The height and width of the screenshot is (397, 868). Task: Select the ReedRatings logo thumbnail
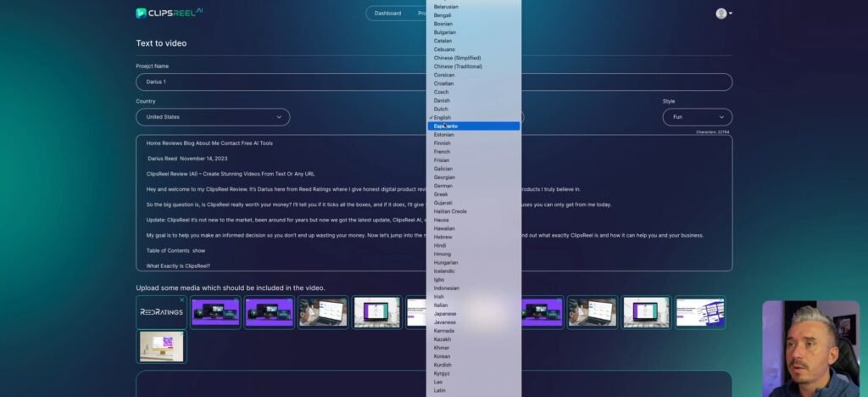(161, 312)
